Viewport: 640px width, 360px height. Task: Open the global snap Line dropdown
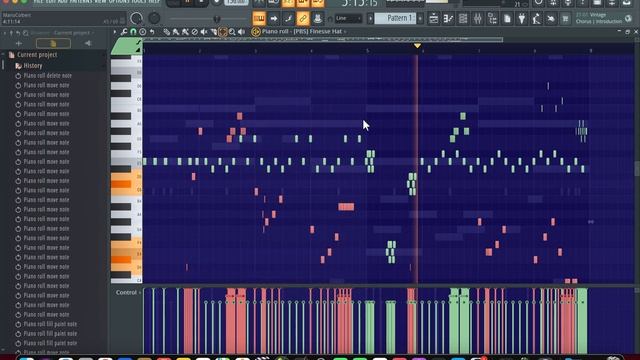[x=348, y=18]
